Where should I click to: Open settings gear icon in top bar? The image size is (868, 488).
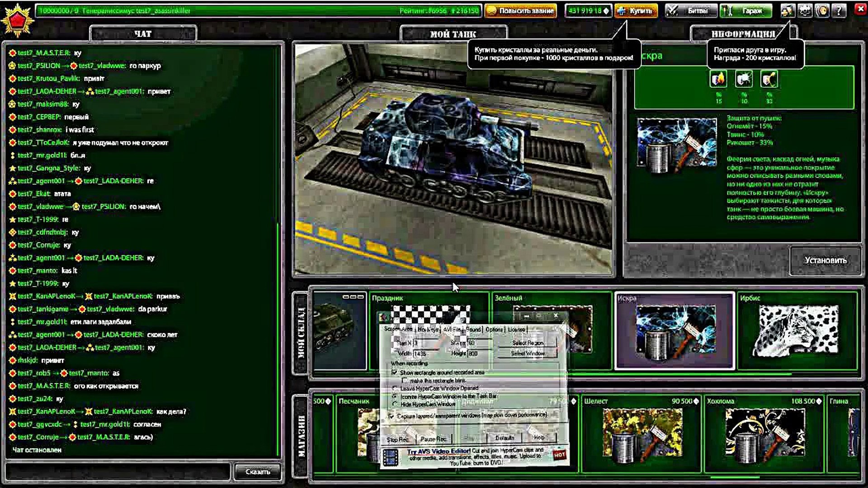805,10
